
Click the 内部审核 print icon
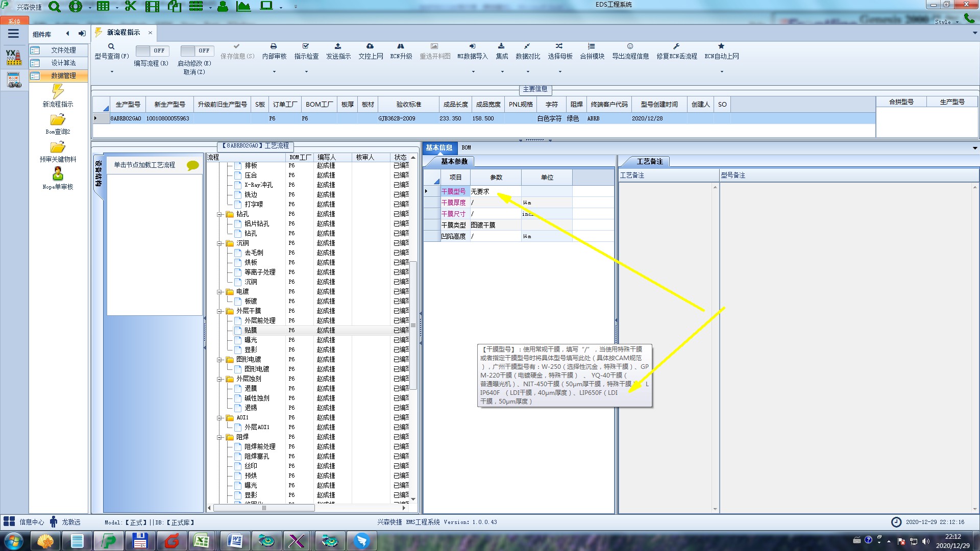point(274,46)
